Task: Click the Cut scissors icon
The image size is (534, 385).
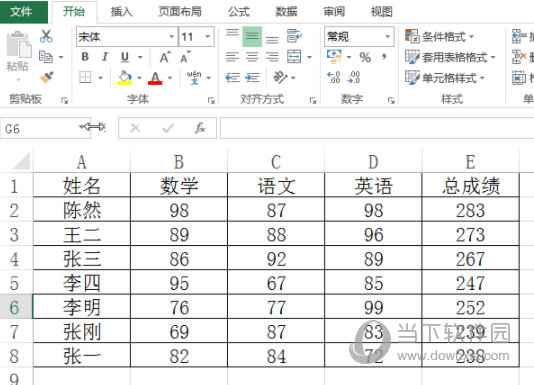Action: point(46,36)
